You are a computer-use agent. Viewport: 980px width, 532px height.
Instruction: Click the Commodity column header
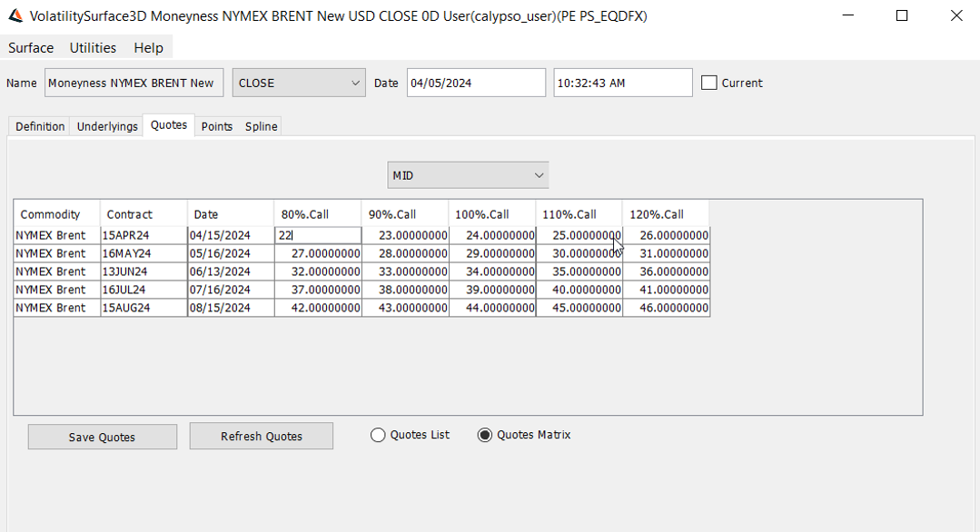point(57,214)
